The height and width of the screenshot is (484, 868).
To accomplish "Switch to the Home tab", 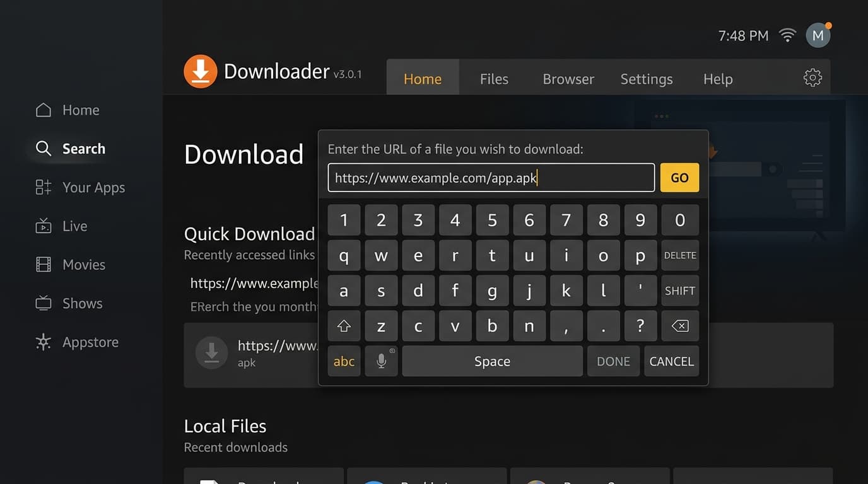I will pos(423,79).
